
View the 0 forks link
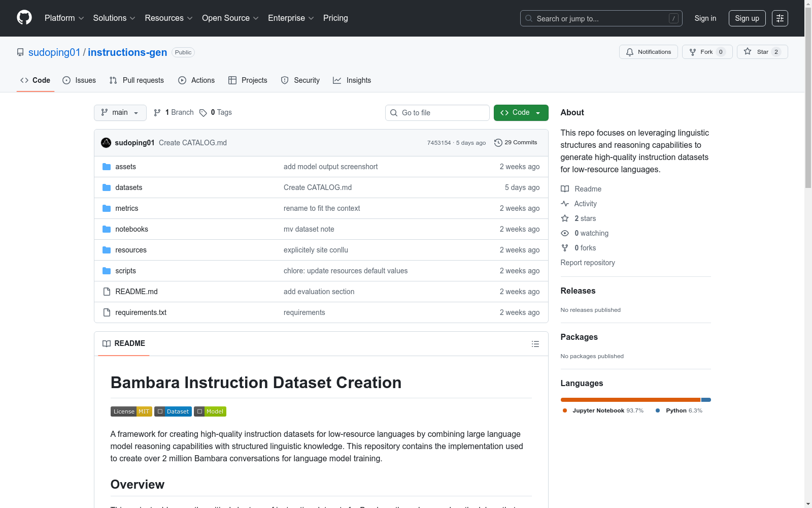(579, 248)
